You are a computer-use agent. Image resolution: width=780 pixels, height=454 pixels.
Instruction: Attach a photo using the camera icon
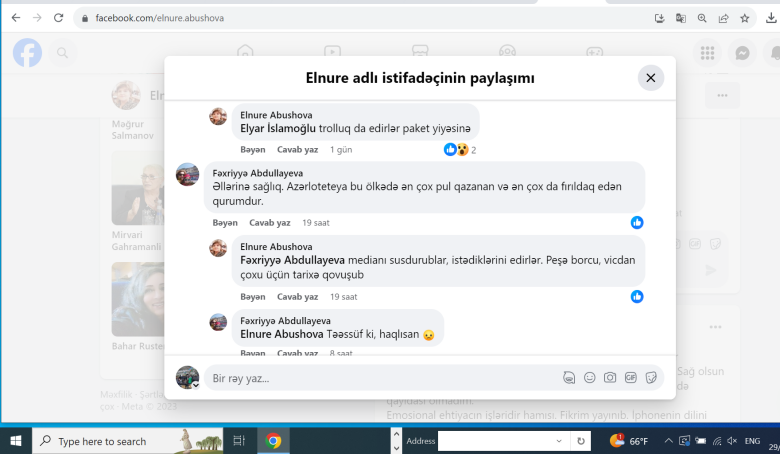(x=610, y=378)
